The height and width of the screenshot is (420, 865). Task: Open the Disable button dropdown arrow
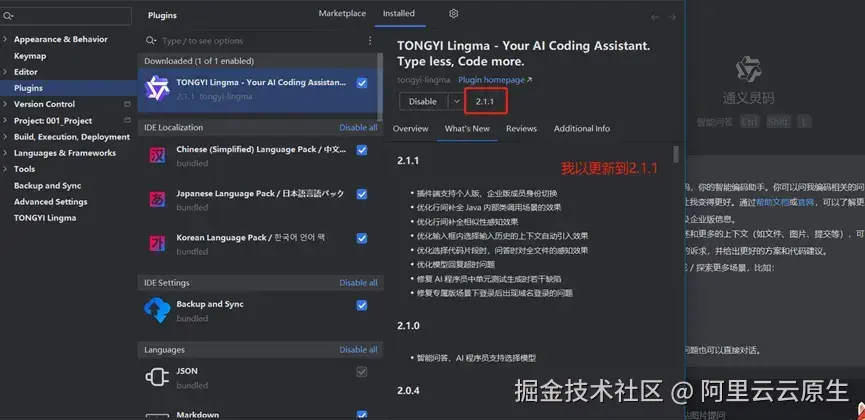(x=456, y=102)
